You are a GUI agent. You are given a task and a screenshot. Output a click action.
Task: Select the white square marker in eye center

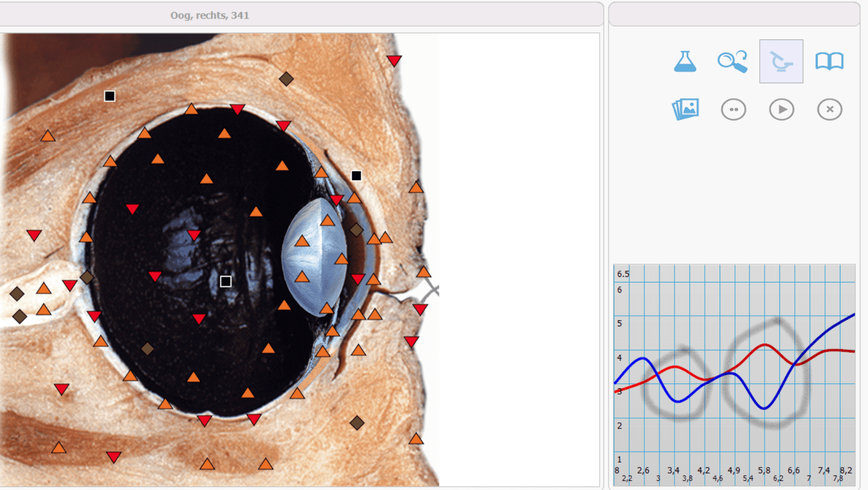(225, 281)
